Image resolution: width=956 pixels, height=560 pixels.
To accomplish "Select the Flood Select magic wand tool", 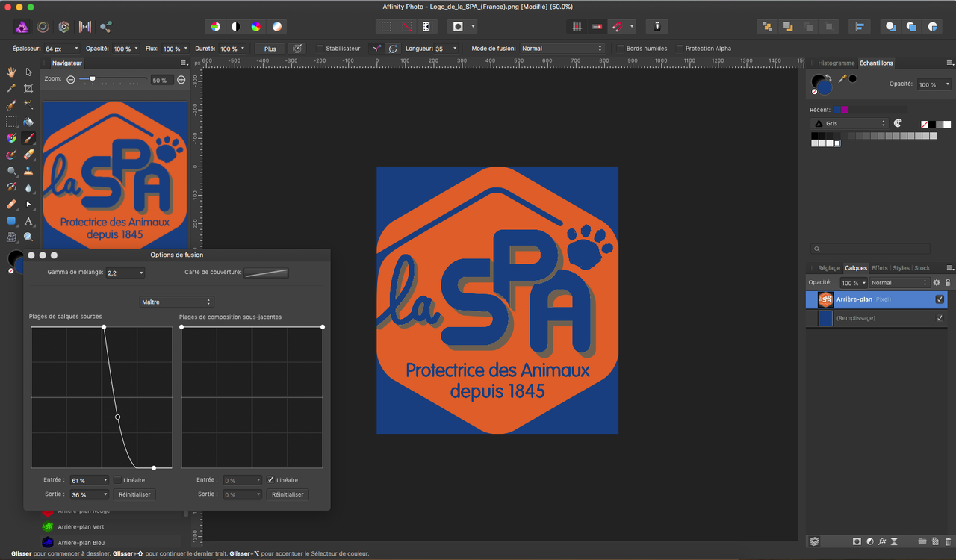I will click(x=28, y=105).
